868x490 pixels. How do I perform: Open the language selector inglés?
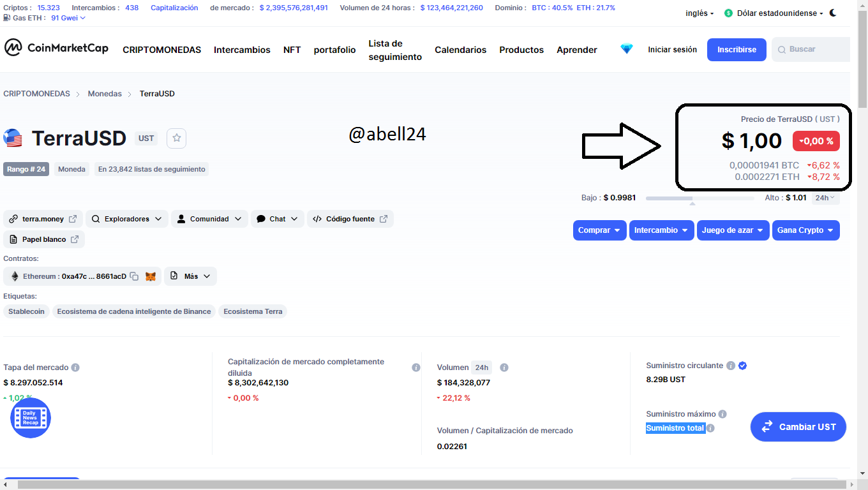click(700, 13)
